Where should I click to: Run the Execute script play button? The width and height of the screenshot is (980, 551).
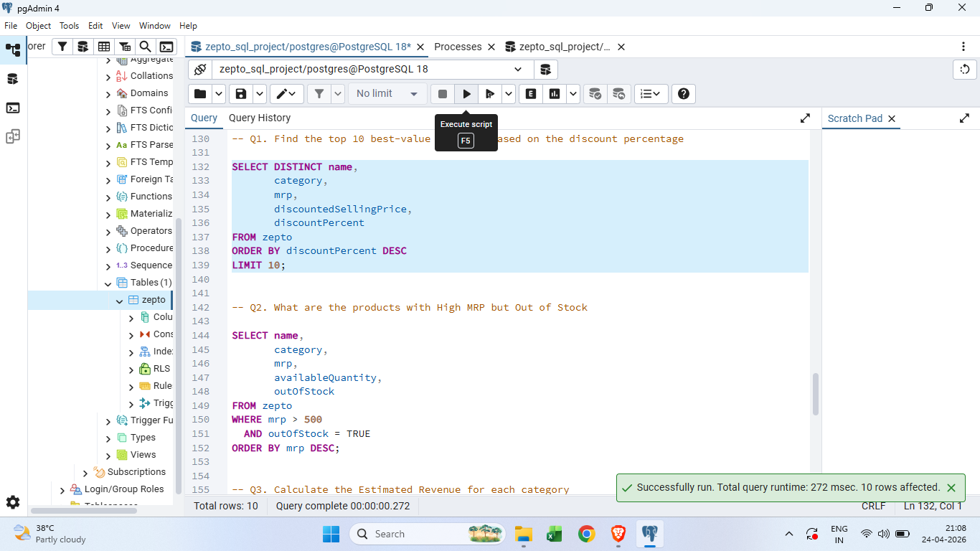point(466,94)
